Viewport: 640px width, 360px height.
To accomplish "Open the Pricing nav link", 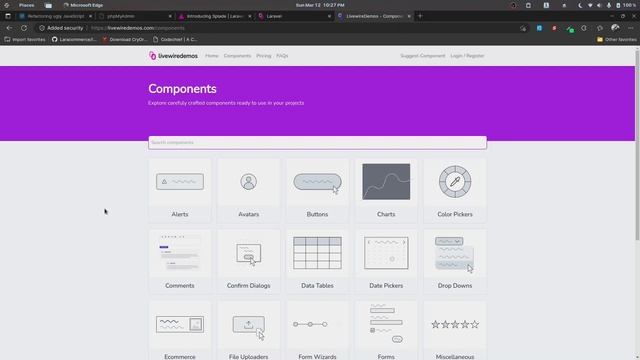I will coord(264,56).
